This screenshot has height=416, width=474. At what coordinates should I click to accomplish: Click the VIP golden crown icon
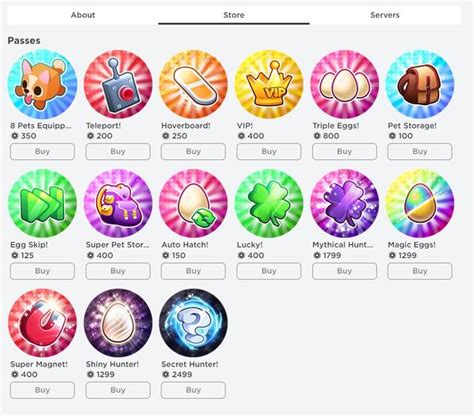point(269,84)
